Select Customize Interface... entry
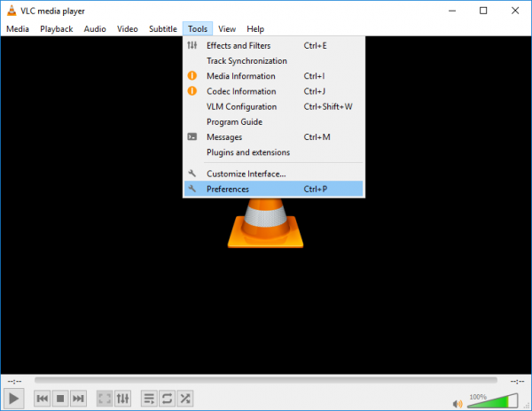 (x=273, y=174)
